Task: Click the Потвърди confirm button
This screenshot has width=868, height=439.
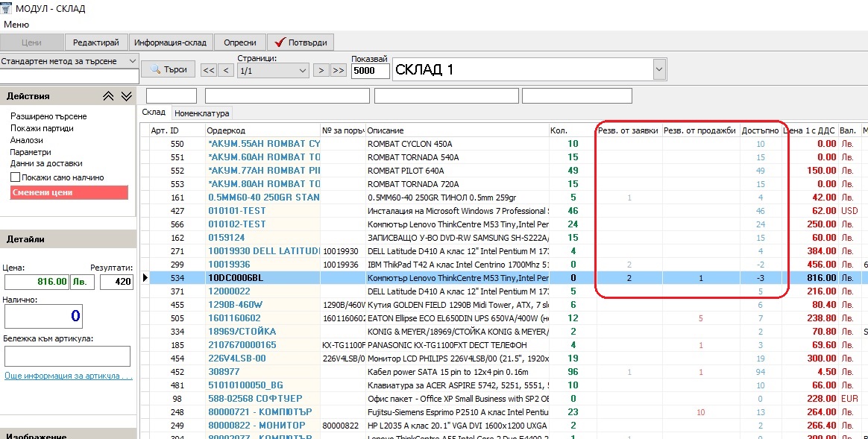Action: [x=301, y=42]
